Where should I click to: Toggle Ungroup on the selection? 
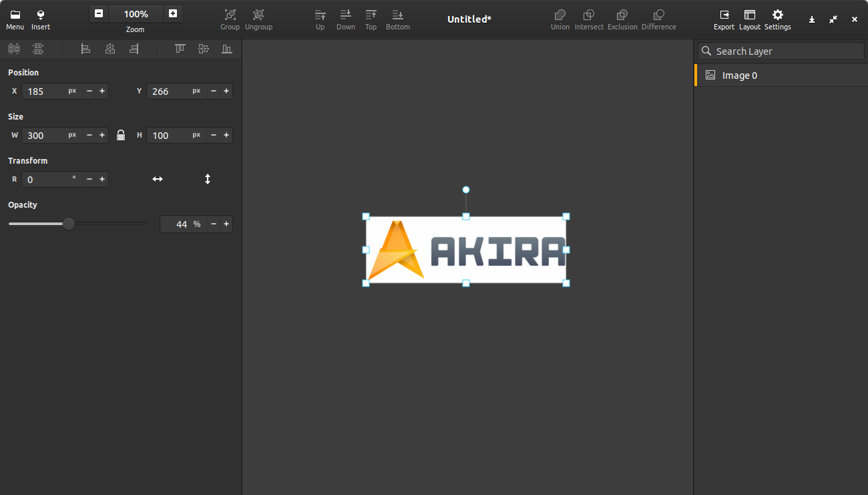point(258,19)
